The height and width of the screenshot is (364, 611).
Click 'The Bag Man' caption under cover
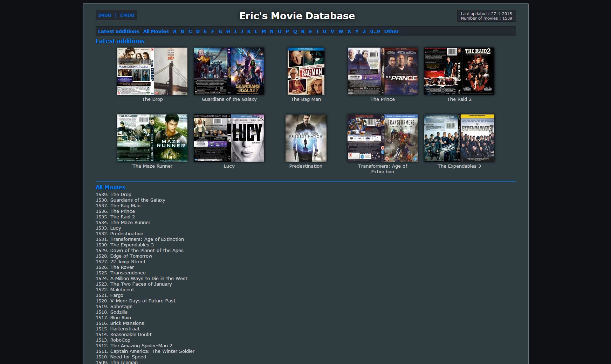(306, 99)
